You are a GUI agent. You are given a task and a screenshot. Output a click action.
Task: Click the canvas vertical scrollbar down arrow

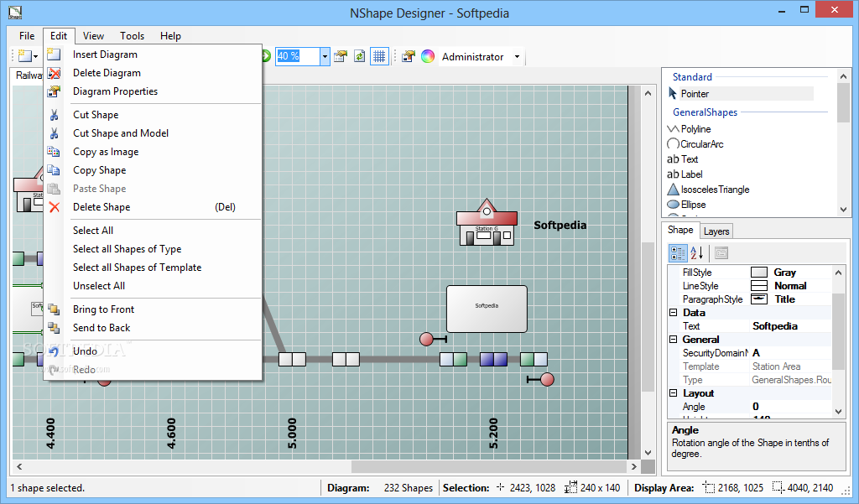pos(648,453)
